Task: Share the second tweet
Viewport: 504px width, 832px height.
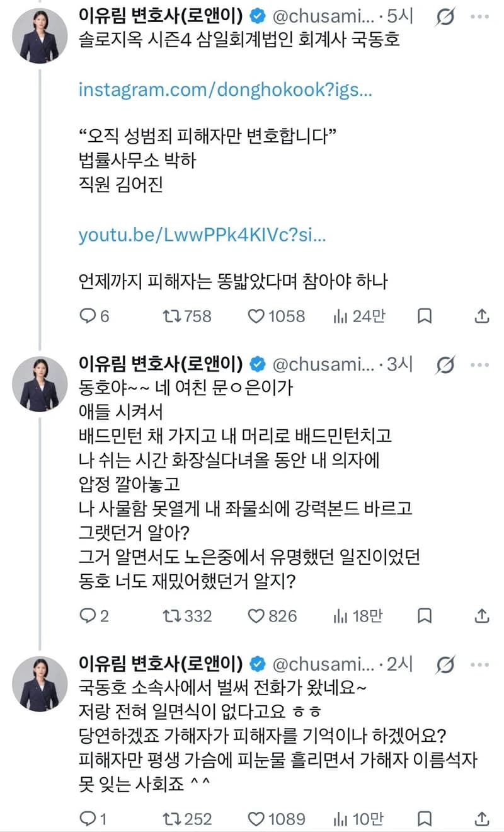Action: point(482,615)
